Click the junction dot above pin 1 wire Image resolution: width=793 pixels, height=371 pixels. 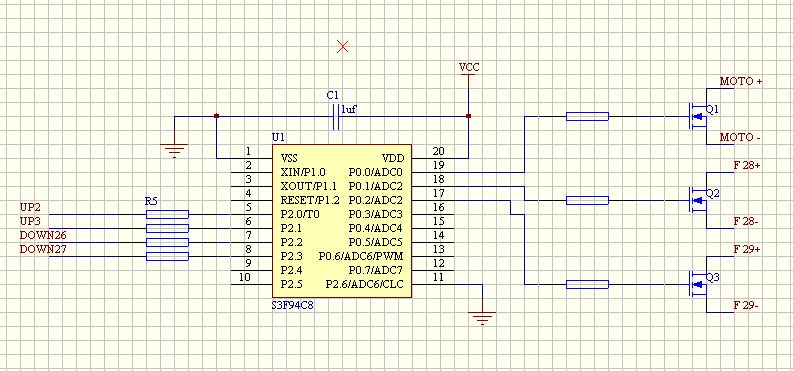click(x=216, y=116)
